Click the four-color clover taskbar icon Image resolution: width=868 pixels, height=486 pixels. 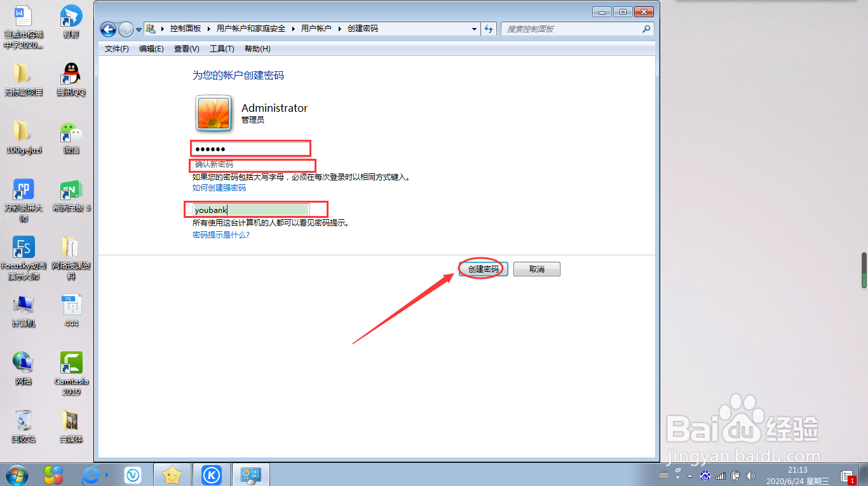(53, 475)
